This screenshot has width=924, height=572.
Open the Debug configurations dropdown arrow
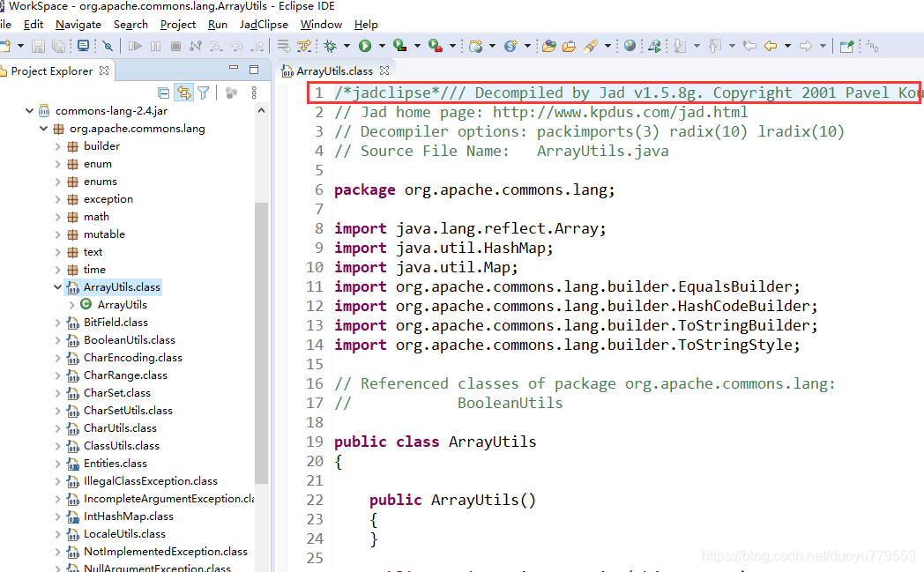point(346,46)
